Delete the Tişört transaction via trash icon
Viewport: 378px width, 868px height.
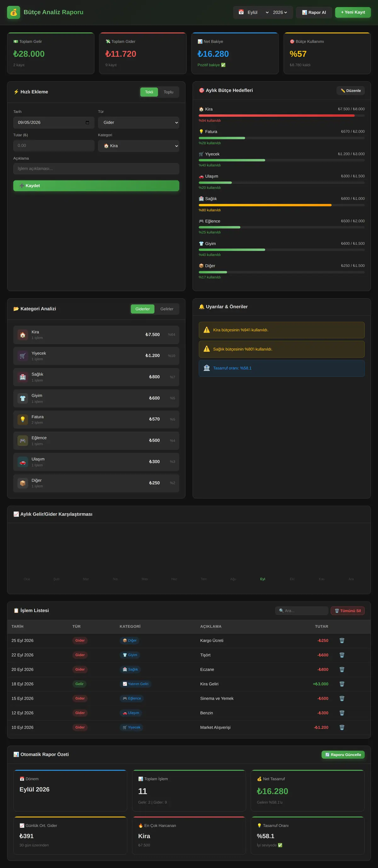[x=342, y=655]
